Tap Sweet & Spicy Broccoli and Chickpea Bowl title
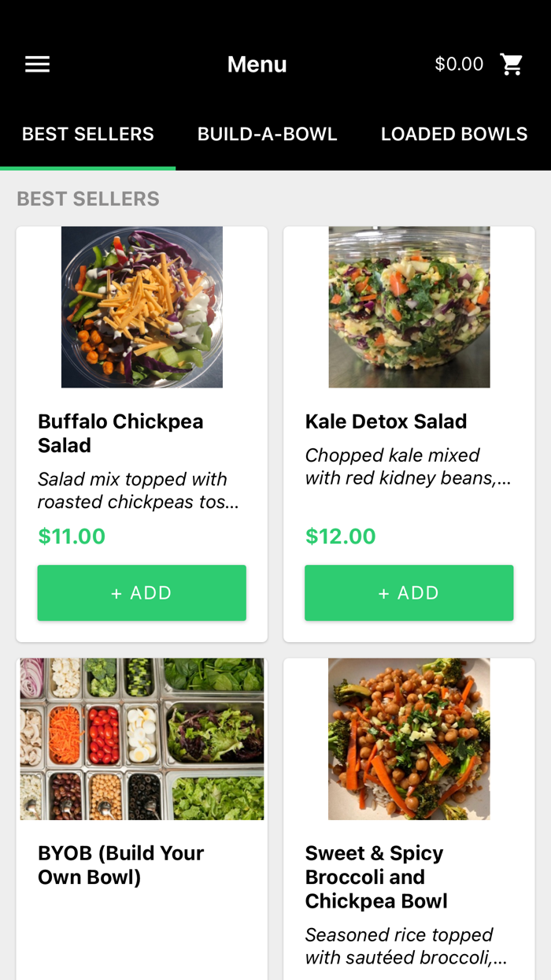551x980 pixels. 376,877
